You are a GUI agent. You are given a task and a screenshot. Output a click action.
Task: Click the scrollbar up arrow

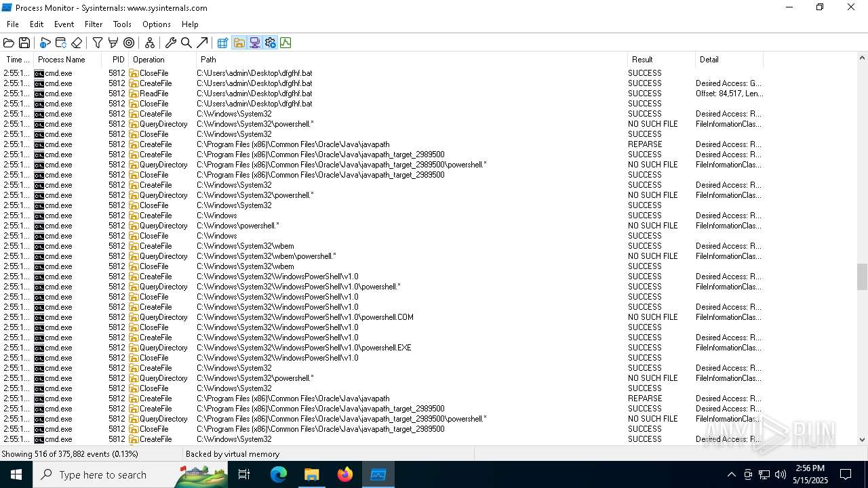click(862, 60)
